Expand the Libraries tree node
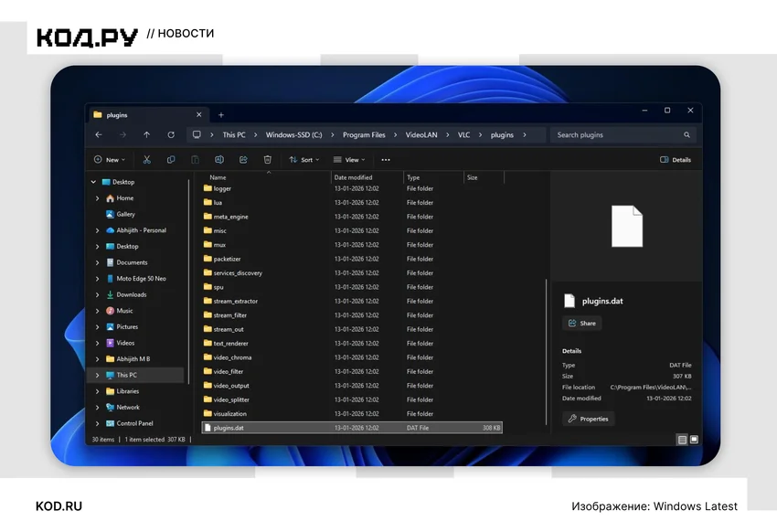Image resolution: width=777 pixels, height=532 pixels. 97,391
